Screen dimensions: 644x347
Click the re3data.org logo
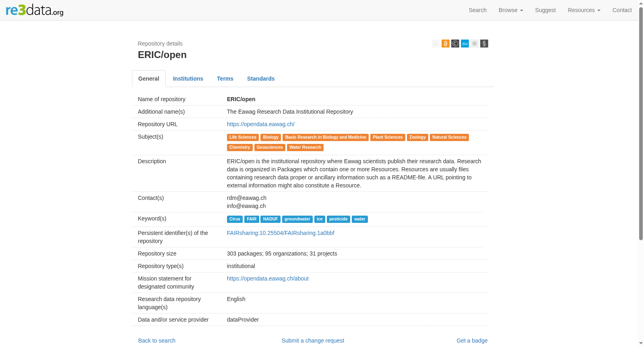[35, 10]
